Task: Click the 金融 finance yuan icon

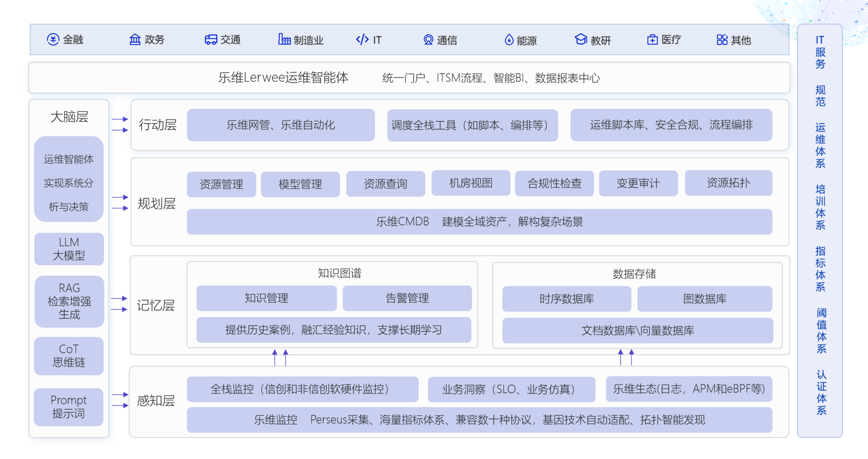Action: click(x=53, y=40)
